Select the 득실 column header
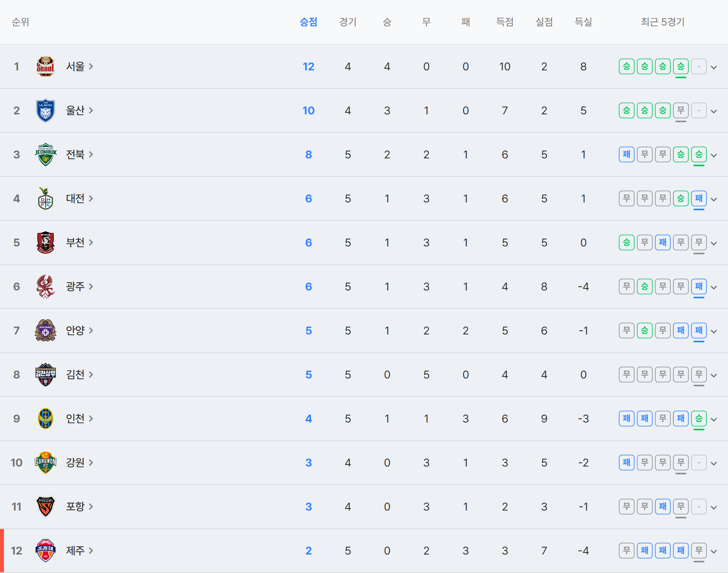728x573 pixels. [x=583, y=22]
